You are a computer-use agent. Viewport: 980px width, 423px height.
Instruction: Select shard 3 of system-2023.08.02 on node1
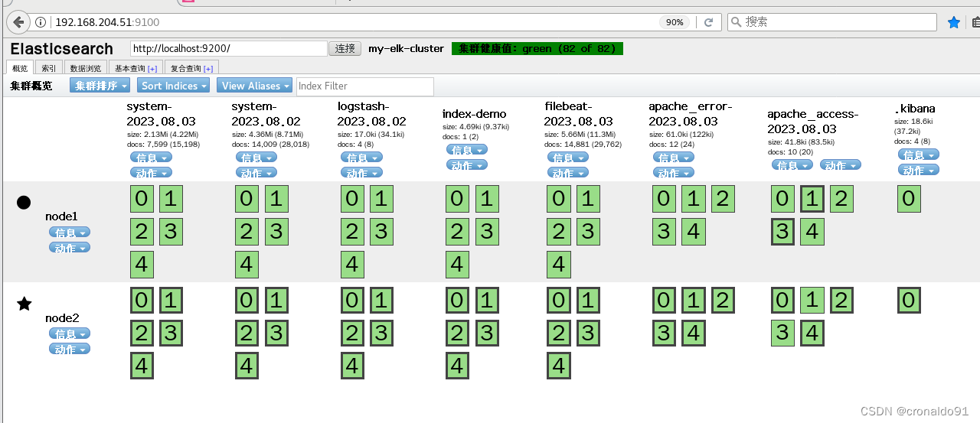coord(276,232)
